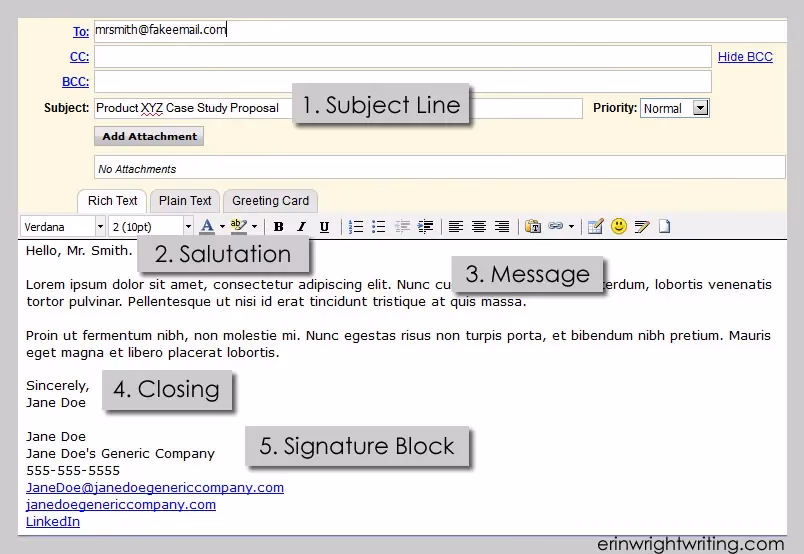Increase the paragraph indent
Viewport: 804px width, 554px height.
[x=426, y=227]
